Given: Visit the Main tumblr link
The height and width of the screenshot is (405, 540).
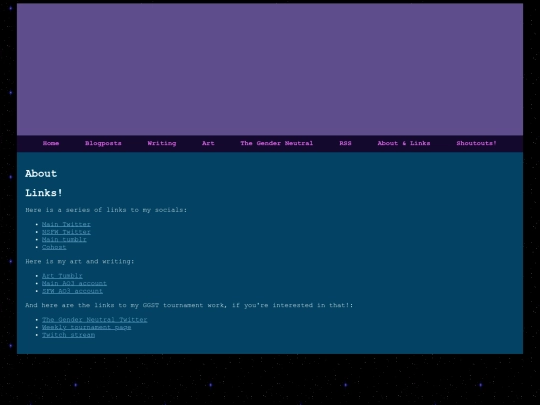Looking at the screenshot, I should click(64, 239).
